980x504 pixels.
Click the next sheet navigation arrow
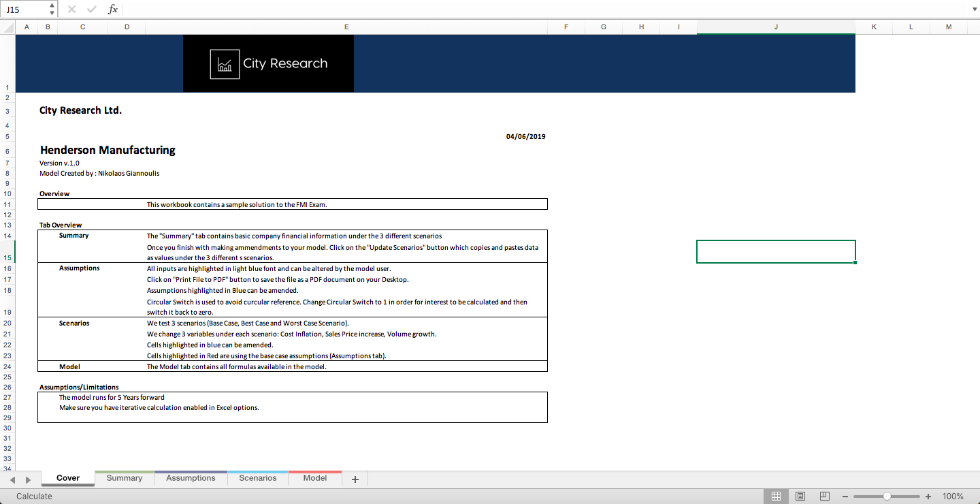click(28, 479)
